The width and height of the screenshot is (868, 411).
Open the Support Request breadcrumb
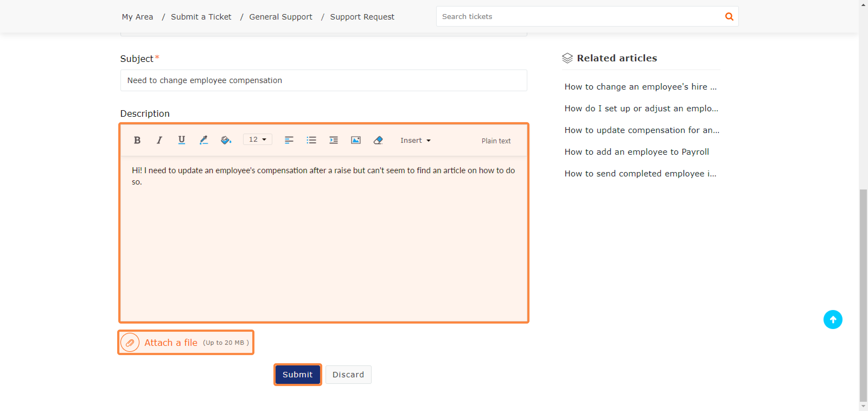[362, 17]
